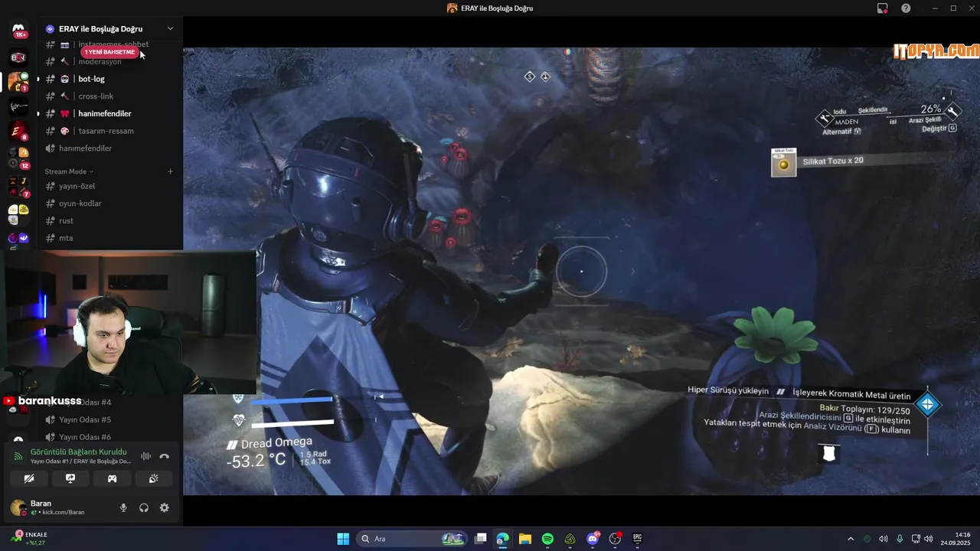Collapse the Stream Mode category
The image size is (980, 551).
click(69, 171)
